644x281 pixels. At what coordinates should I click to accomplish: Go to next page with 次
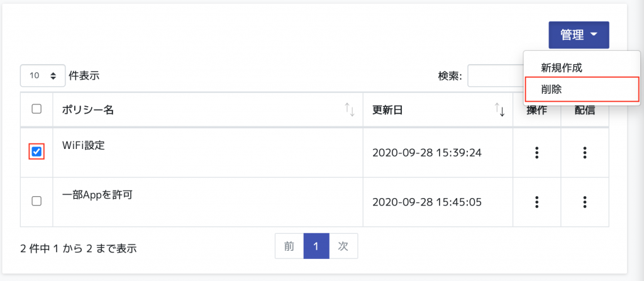coord(343,246)
